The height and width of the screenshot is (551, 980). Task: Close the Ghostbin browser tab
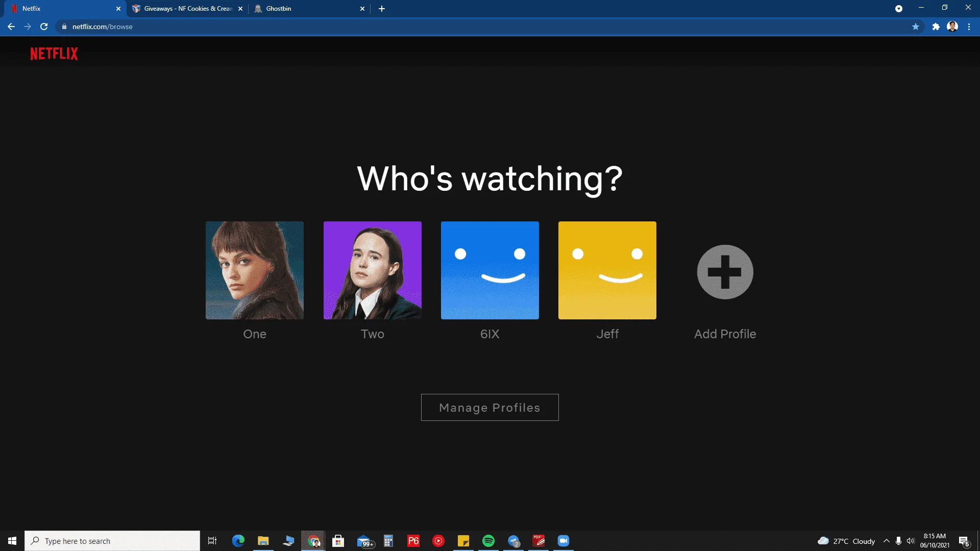(x=362, y=9)
